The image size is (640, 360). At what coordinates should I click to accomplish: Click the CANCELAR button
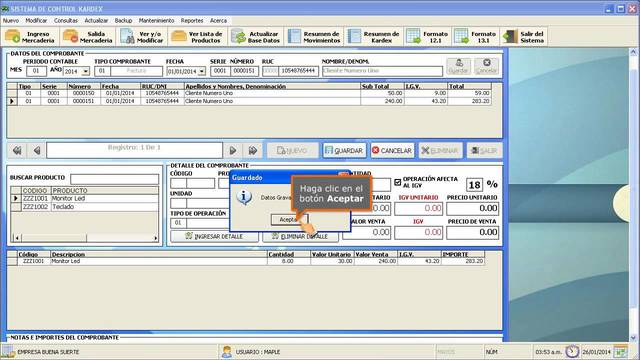click(x=392, y=151)
